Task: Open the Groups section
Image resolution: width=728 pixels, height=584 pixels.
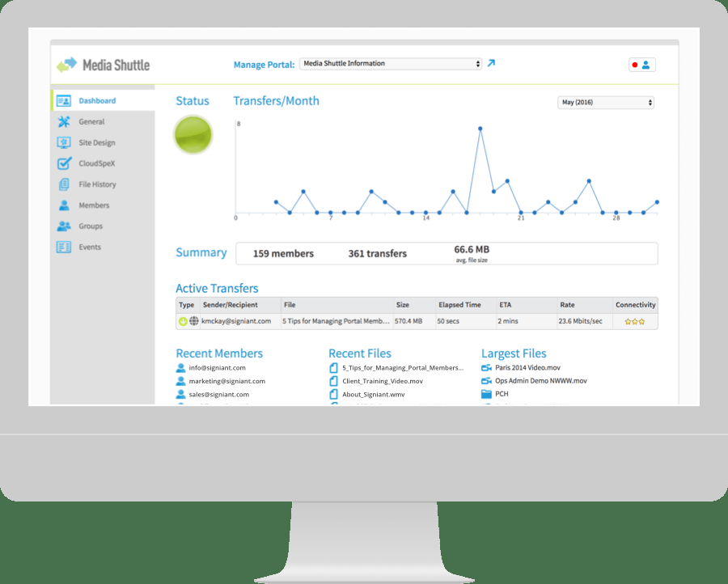Action: click(91, 226)
